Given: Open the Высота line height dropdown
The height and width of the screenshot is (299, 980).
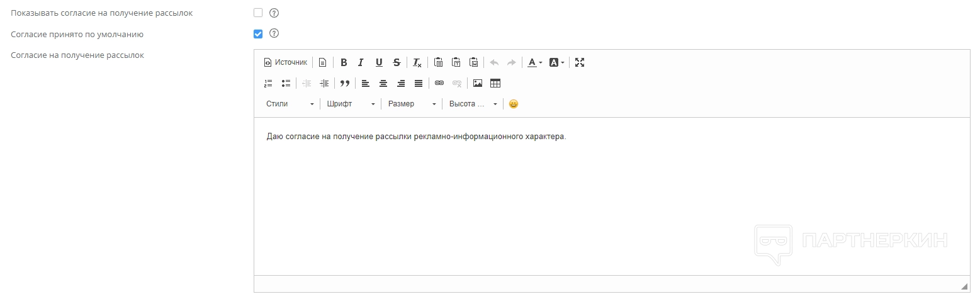Looking at the screenshot, I should pos(473,104).
